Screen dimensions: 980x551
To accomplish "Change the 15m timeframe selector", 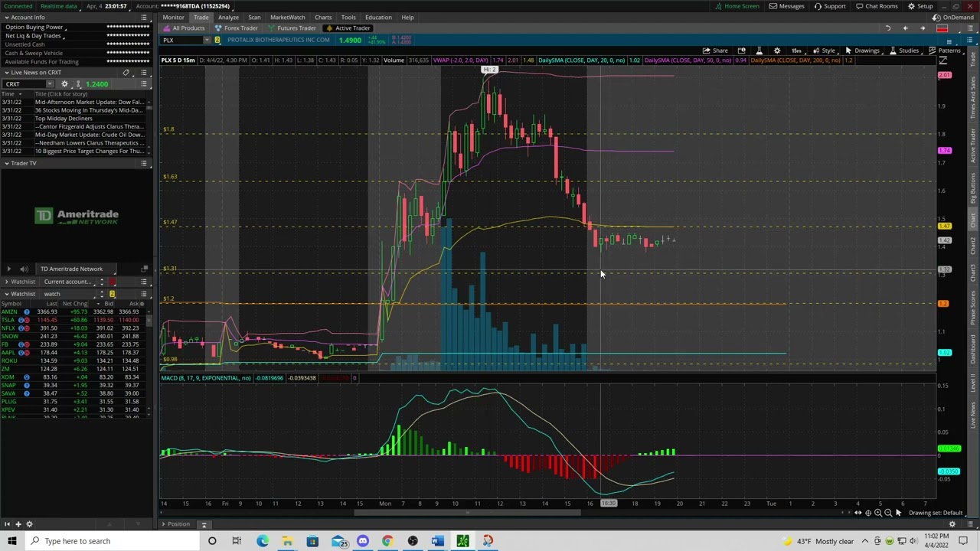I will coord(796,51).
